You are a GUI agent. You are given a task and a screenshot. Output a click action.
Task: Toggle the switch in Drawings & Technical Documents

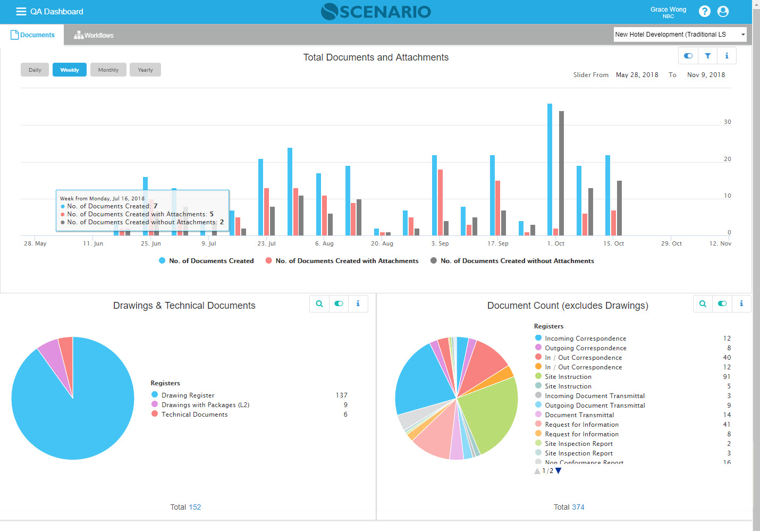tap(339, 303)
